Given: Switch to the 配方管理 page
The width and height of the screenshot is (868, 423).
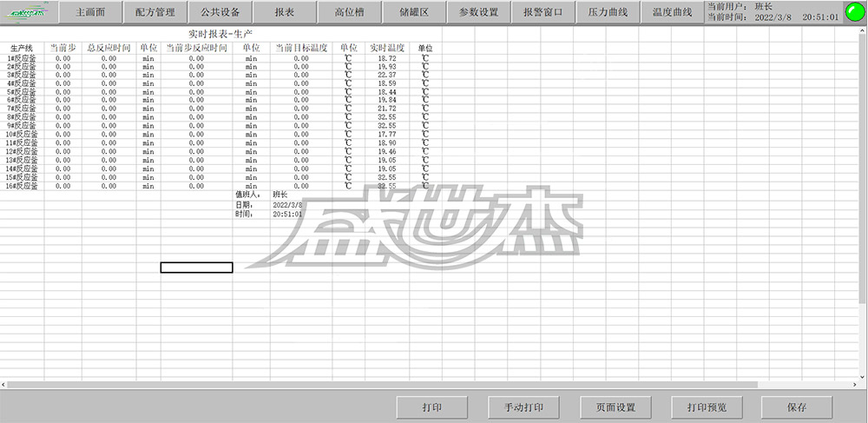Looking at the screenshot, I should 155,12.
